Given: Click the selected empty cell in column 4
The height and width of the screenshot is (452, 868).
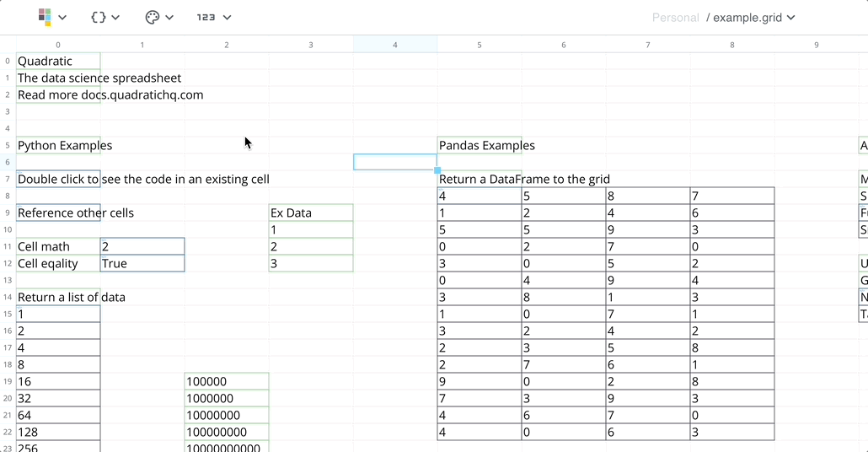Looking at the screenshot, I should [x=394, y=162].
